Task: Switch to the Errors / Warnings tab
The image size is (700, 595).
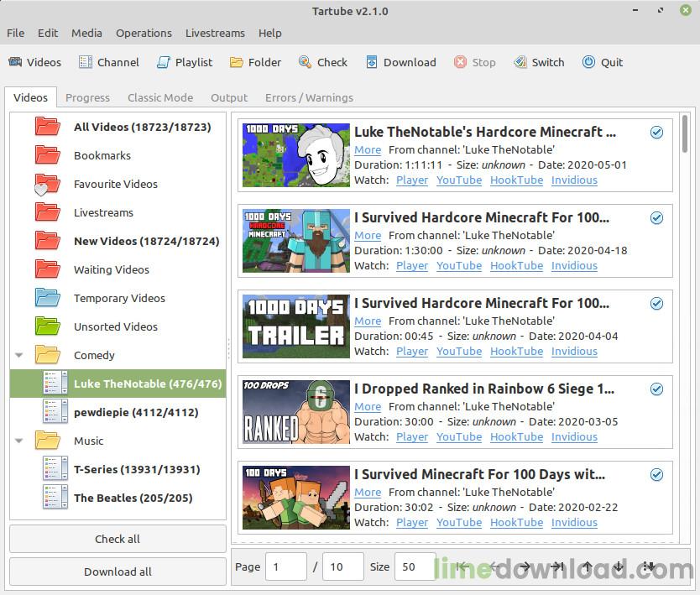Action: (x=309, y=97)
